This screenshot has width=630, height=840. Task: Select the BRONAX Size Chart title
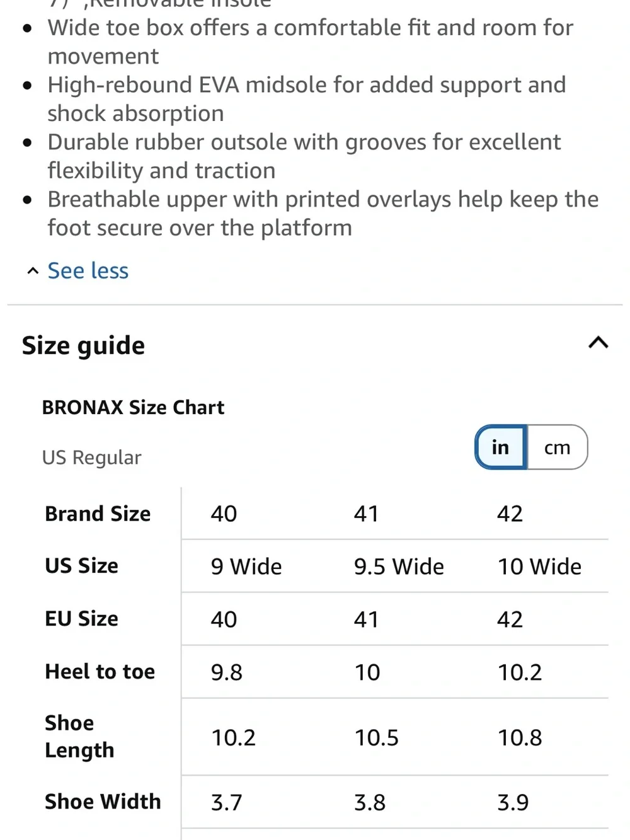tap(133, 408)
